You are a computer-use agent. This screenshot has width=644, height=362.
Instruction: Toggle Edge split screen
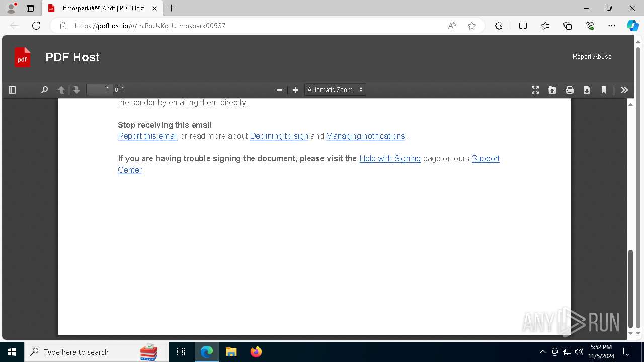pos(523,26)
